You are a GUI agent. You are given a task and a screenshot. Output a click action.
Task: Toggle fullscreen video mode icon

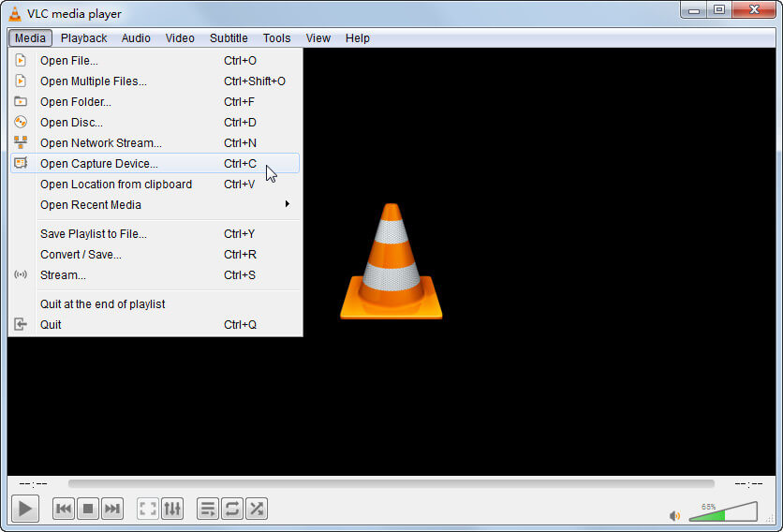click(x=148, y=509)
